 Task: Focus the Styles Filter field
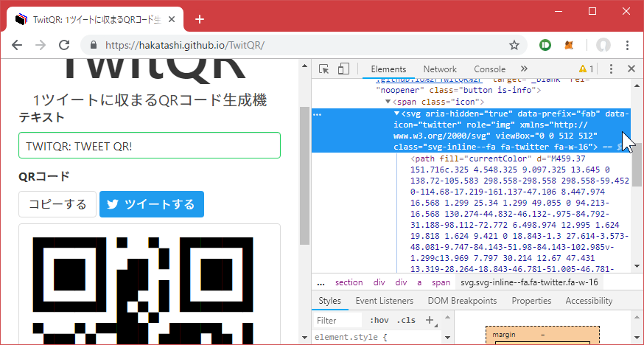point(337,321)
